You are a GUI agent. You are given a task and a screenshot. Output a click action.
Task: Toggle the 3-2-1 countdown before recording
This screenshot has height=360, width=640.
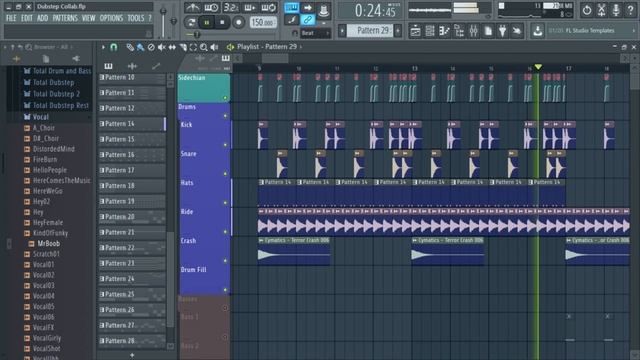231,7
